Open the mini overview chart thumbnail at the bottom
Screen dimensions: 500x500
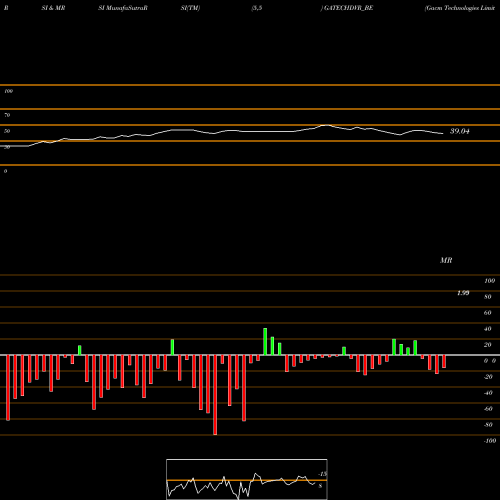[247, 479]
